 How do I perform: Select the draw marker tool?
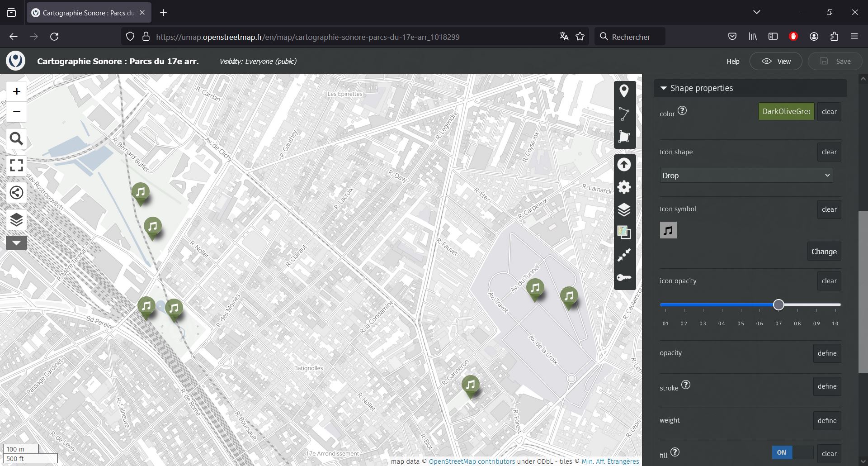624,91
